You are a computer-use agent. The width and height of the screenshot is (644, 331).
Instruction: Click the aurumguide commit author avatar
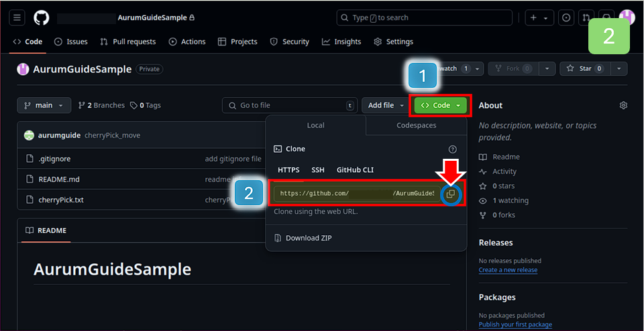pyautogui.click(x=29, y=135)
